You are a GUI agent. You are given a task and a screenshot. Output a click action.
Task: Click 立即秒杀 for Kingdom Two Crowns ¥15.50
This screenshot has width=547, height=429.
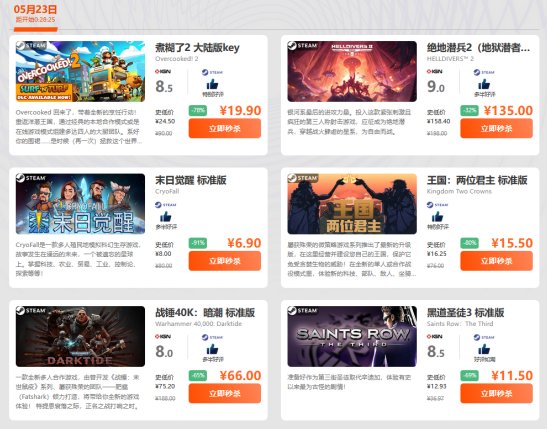(496, 261)
